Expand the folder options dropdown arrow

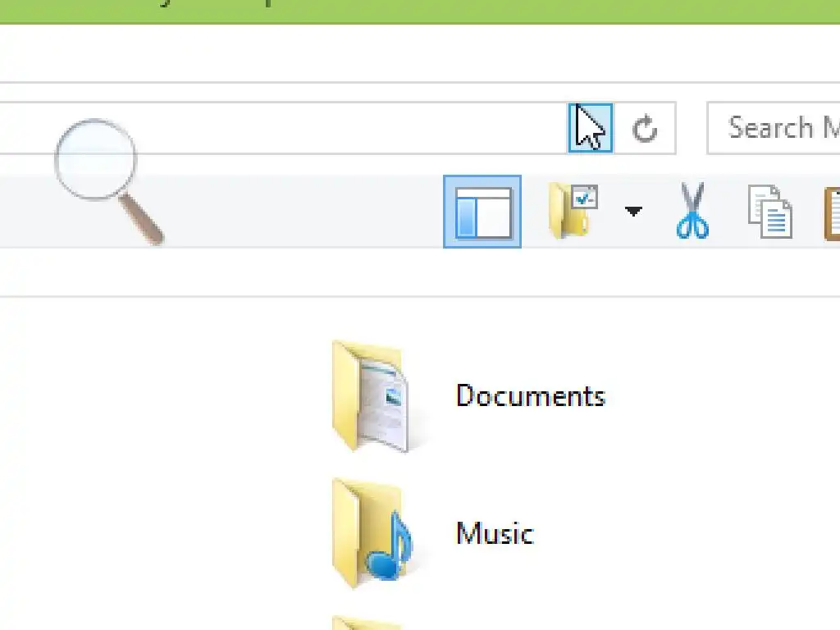click(633, 212)
